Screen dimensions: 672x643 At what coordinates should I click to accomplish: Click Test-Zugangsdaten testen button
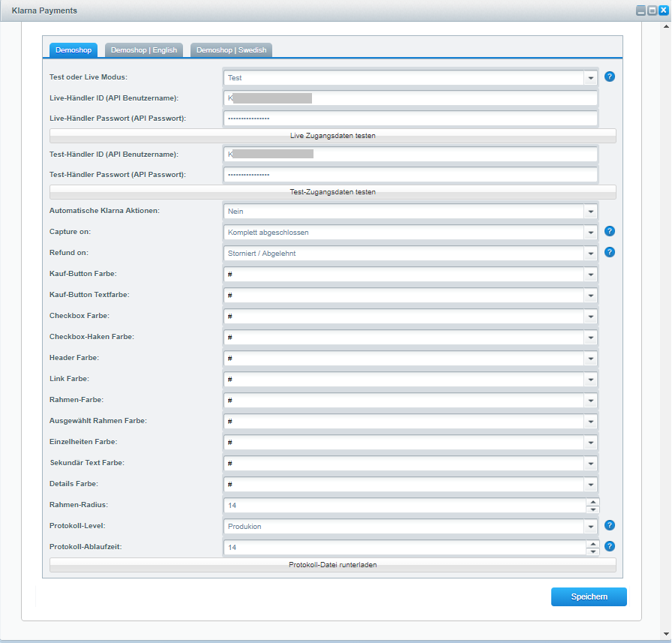(332, 192)
